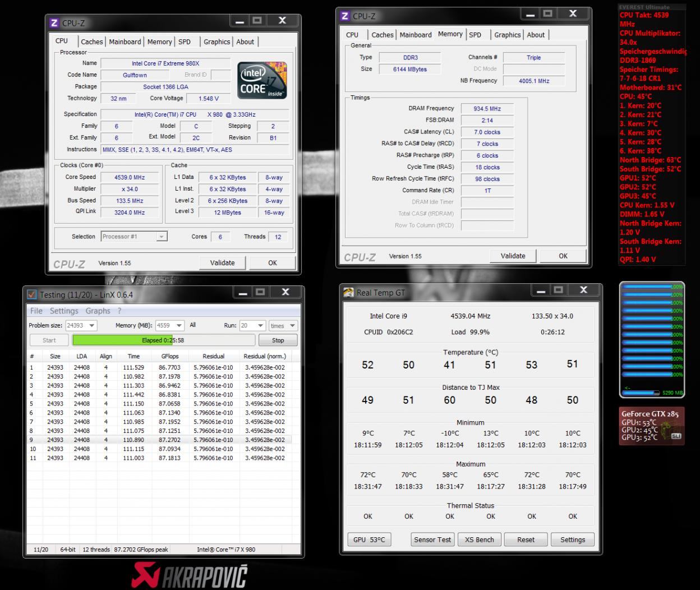Expand the Processor #1 selection dropdown
700x590 pixels.
click(162, 237)
